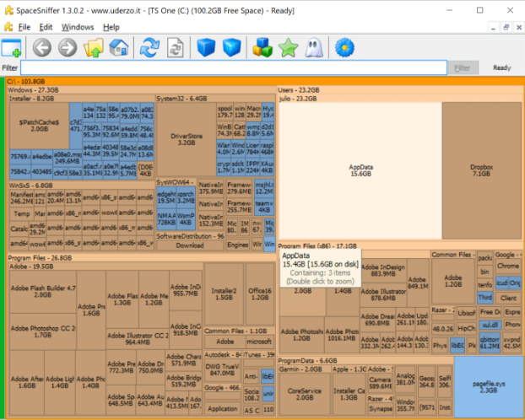Click the ghost icon in toolbar

click(314, 48)
